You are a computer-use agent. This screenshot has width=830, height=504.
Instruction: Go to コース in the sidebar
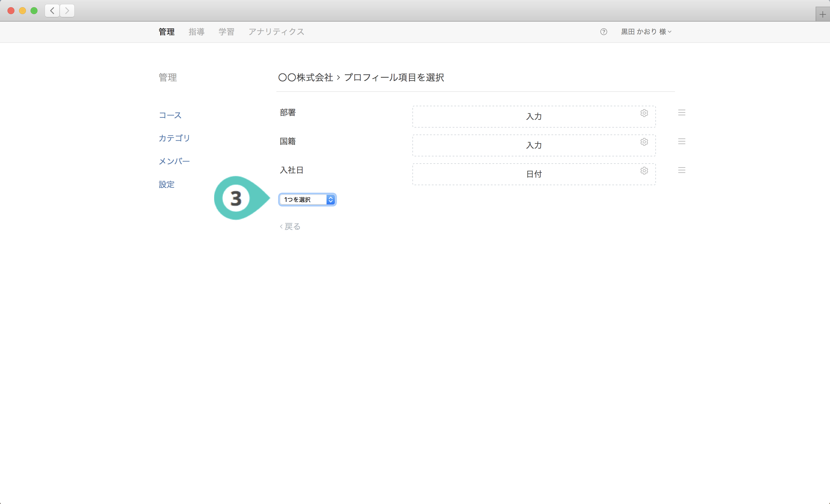[x=170, y=115]
